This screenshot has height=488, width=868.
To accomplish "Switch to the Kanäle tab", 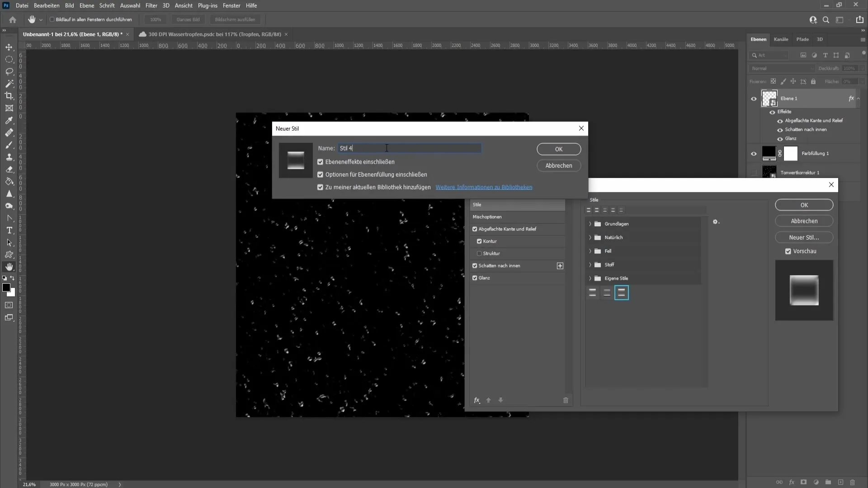I will [x=781, y=39].
